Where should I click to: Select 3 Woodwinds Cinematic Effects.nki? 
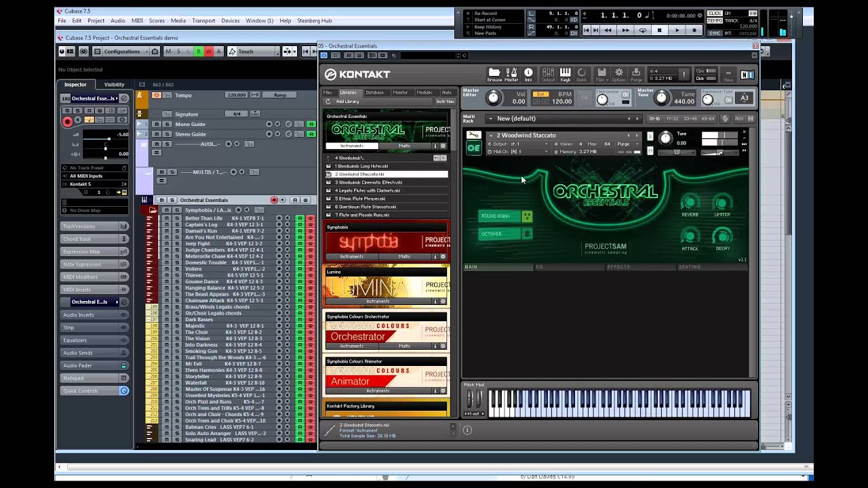click(386, 182)
